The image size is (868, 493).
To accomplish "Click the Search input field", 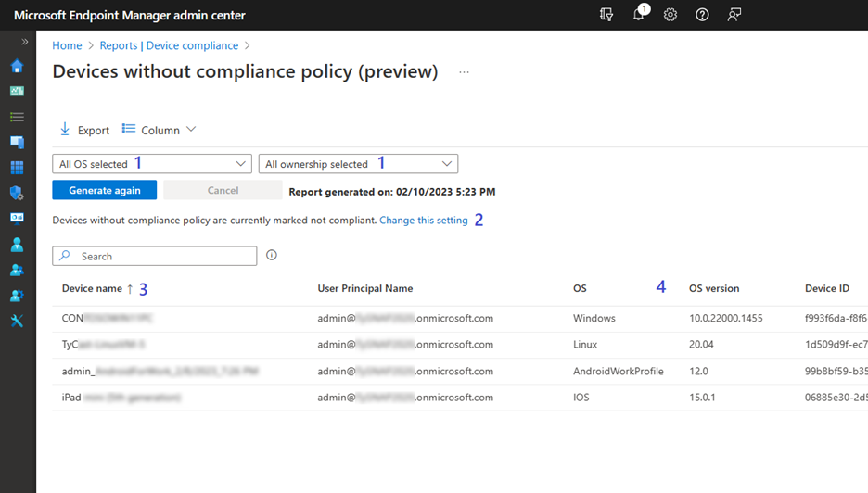I will click(155, 256).
